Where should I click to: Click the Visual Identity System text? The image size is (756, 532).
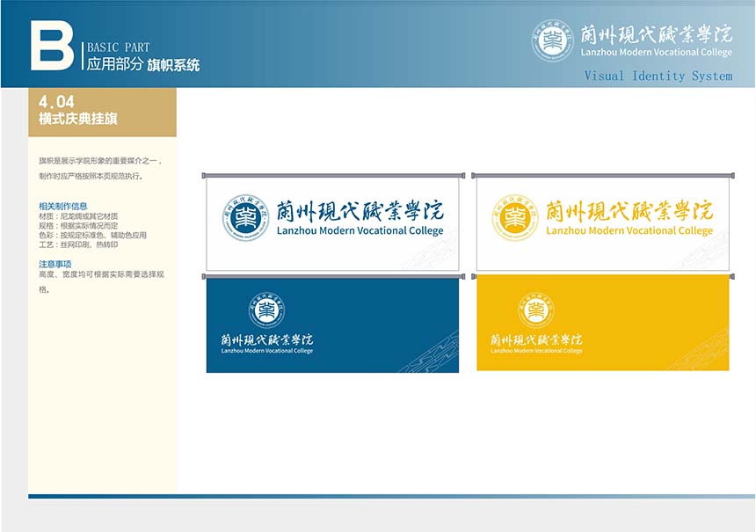click(658, 77)
